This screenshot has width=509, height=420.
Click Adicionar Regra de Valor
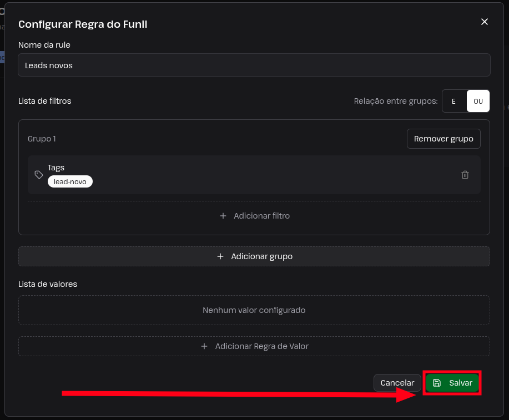[254, 346]
